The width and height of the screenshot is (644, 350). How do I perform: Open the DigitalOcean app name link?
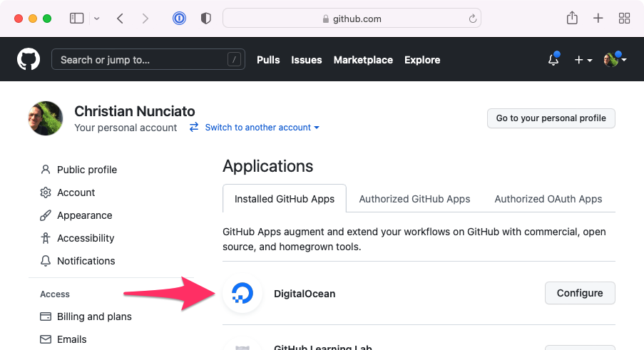[305, 294]
